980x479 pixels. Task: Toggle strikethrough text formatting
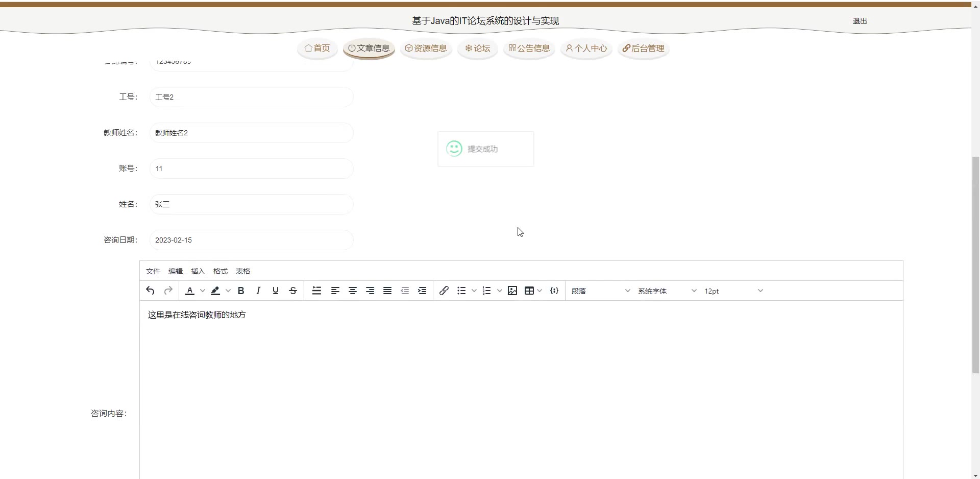click(x=293, y=291)
